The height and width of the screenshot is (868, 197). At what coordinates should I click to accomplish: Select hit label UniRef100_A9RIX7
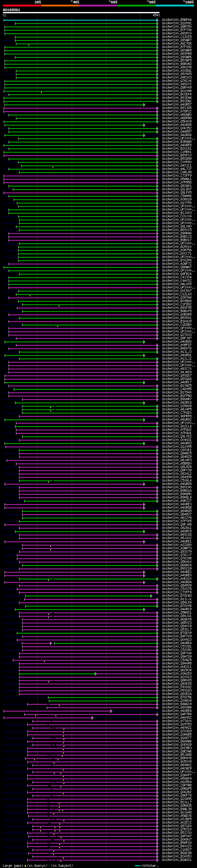176,501
